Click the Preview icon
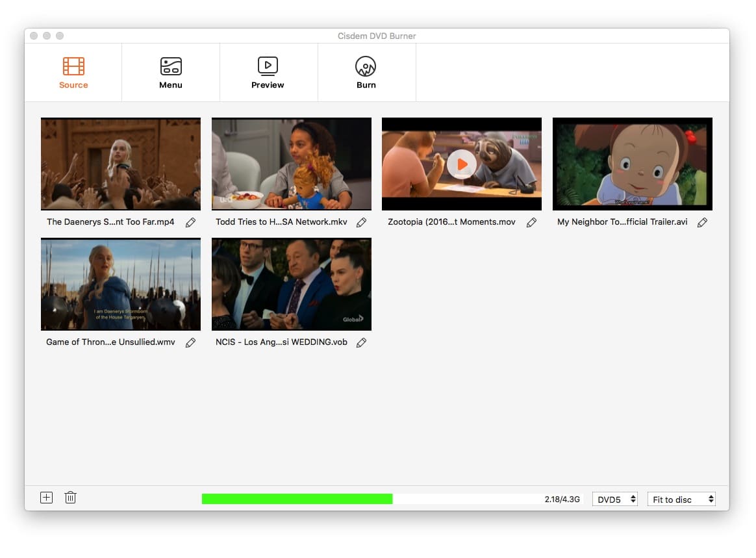Viewport: 756px width, 558px height. point(268,65)
